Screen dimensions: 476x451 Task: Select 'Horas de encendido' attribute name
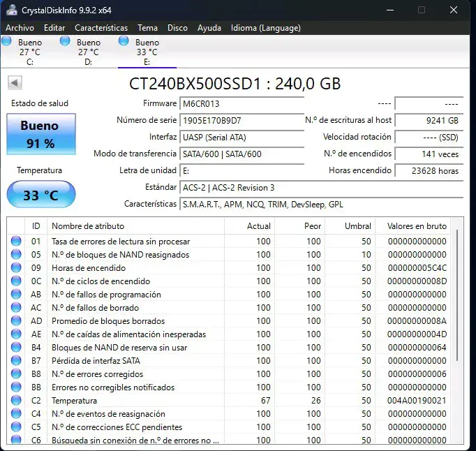[x=89, y=268]
